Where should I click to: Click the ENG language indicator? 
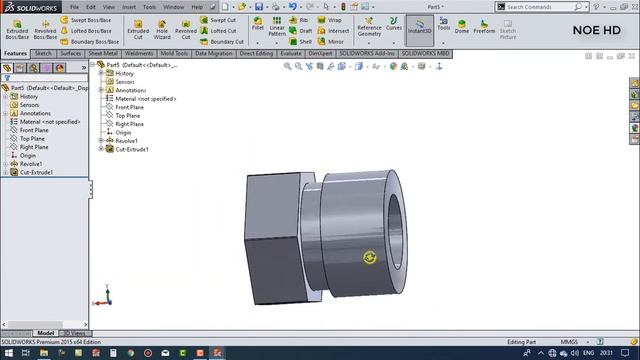pyautogui.click(x=588, y=353)
